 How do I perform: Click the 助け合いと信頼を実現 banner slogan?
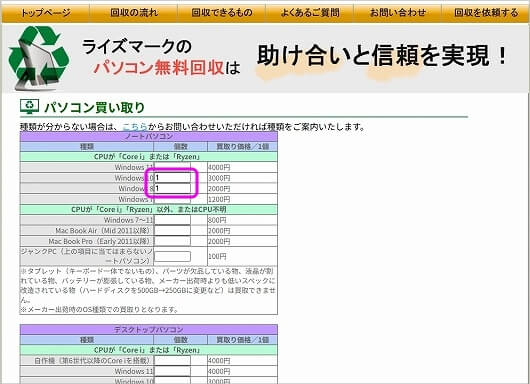click(x=382, y=56)
